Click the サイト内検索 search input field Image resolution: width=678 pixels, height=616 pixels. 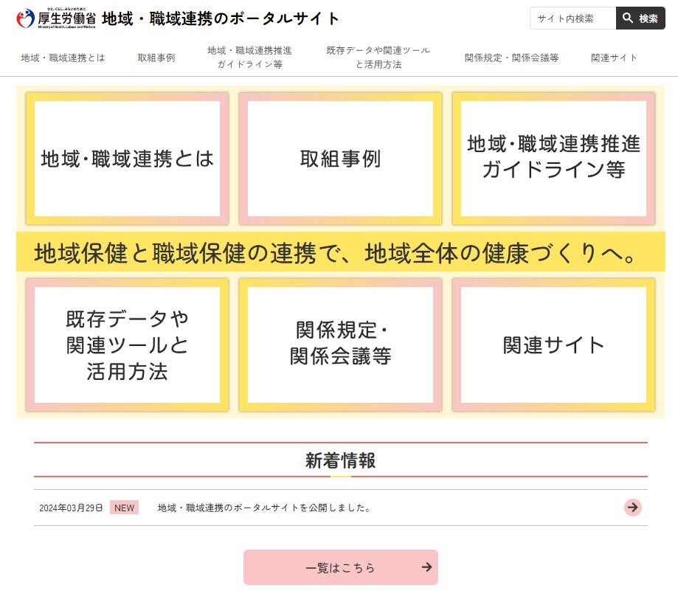572,18
